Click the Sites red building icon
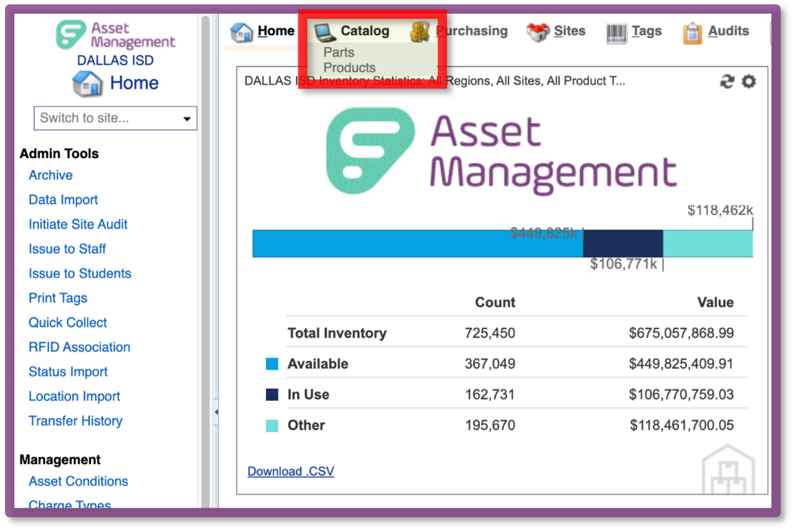The height and width of the screenshot is (532, 797). tap(538, 32)
